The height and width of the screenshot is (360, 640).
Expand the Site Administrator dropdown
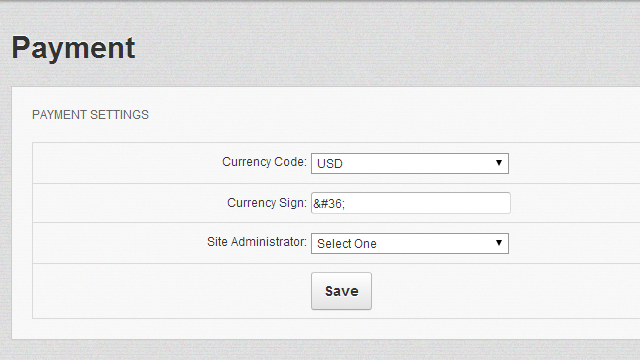pyautogui.click(x=410, y=243)
